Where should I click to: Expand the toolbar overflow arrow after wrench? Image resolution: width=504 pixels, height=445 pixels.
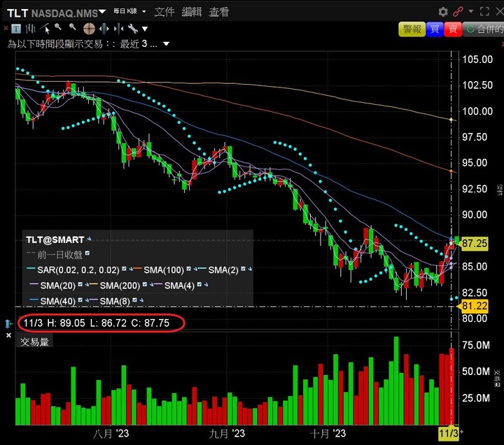(145, 29)
